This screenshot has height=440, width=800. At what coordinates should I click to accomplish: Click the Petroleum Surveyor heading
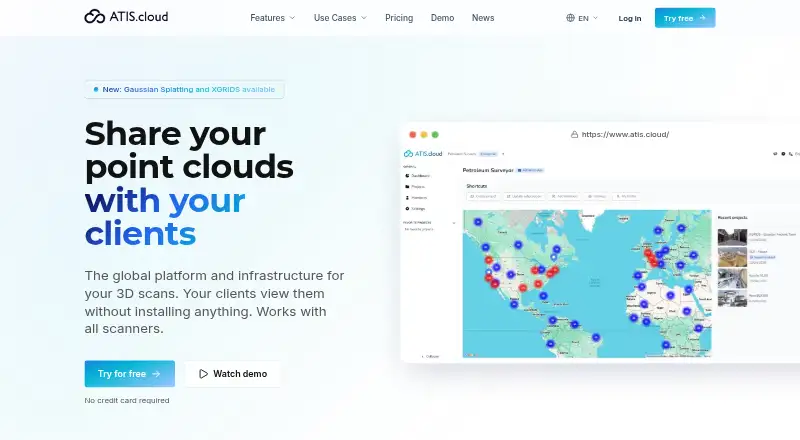(488, 170)
